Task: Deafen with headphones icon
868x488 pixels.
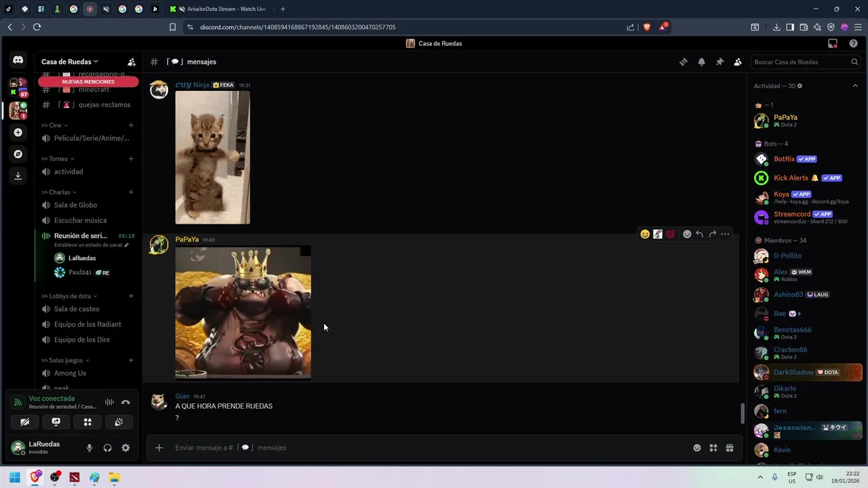Action: coord(107,448)
